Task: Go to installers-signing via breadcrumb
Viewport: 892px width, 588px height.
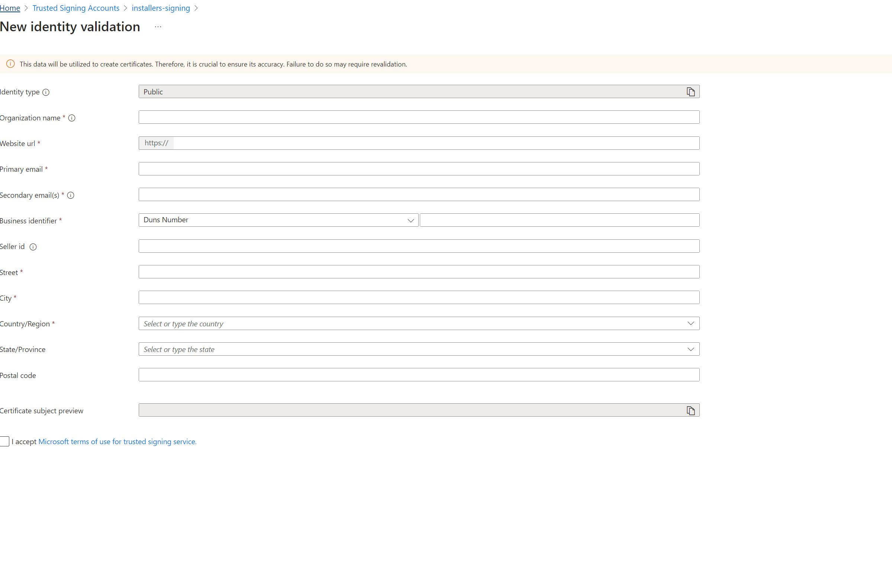Action: tap(161, 8)
